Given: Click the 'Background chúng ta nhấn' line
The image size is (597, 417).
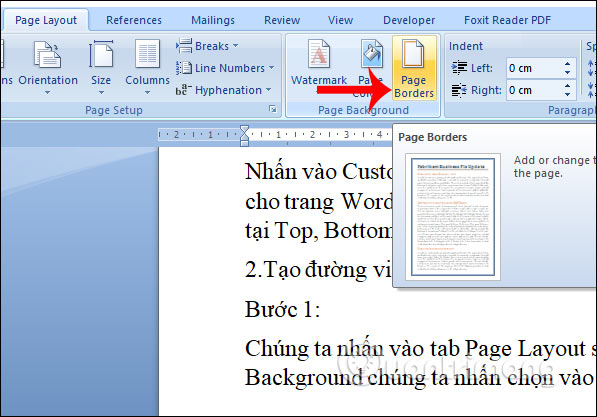Looking at the screenshot, I should [420, 378].
